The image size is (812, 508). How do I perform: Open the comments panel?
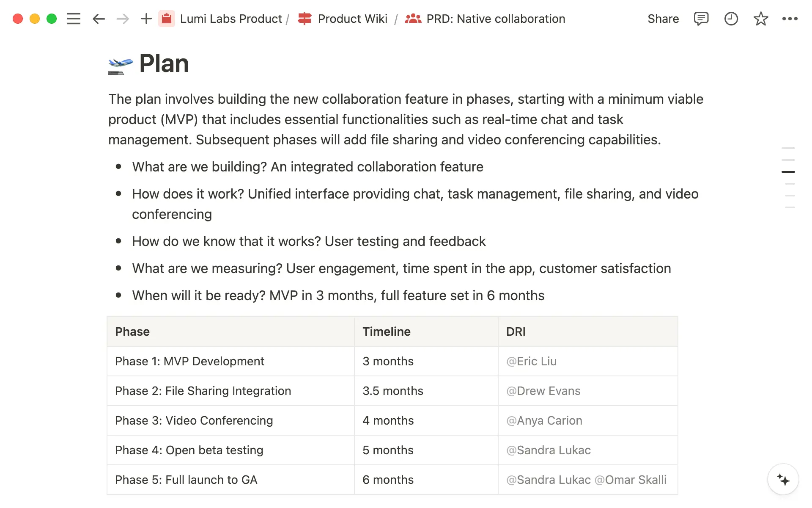pos(701,19)
